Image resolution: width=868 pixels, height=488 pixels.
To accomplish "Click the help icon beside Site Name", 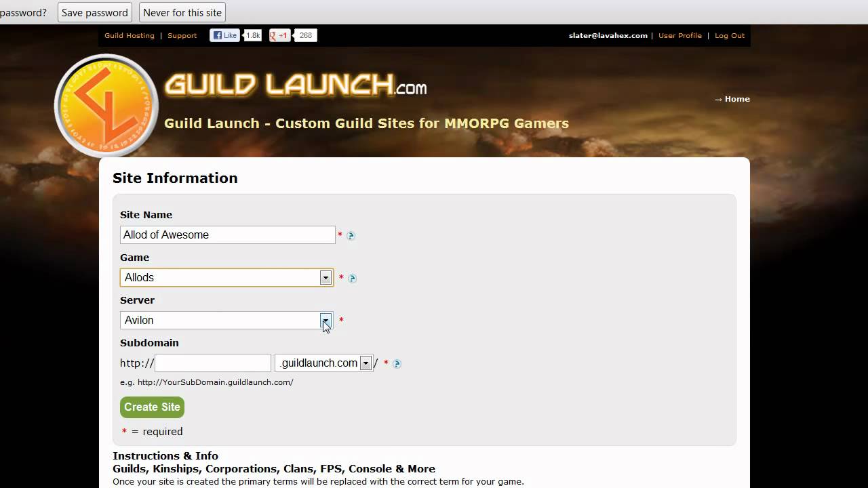I will click(351, 236).
